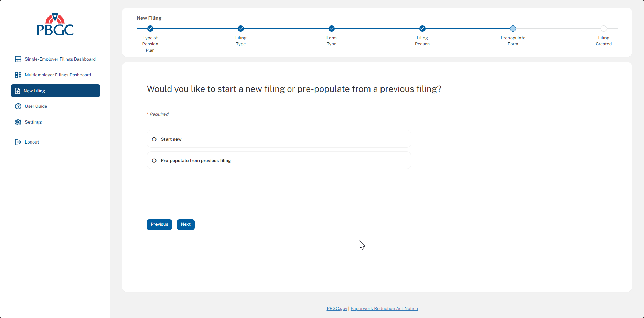Open Paperwork Reduction Act Notice link
Image resolution: width=644 pixels, height=318 pixels.
[x=384, y=309]
